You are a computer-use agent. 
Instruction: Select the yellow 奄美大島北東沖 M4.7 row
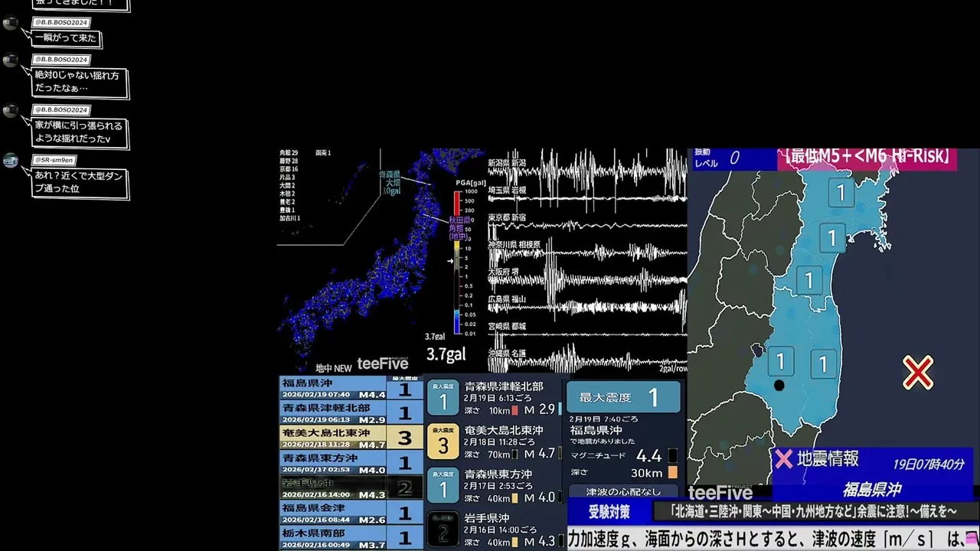point(350,438)
